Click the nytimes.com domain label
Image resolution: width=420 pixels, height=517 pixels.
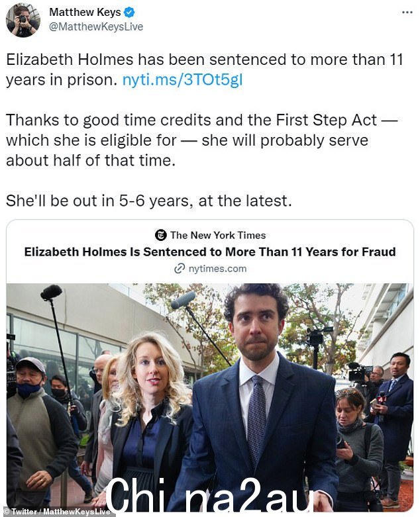click(217, 269)
